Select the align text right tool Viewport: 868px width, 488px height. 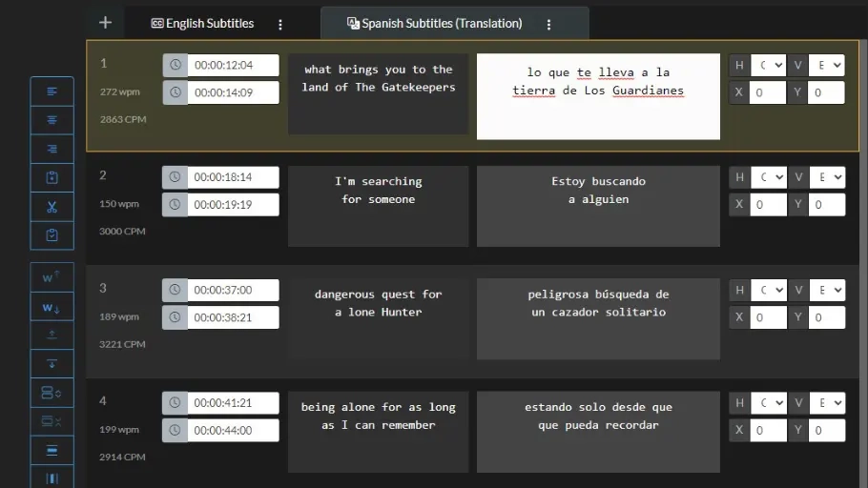coord(52,149)
